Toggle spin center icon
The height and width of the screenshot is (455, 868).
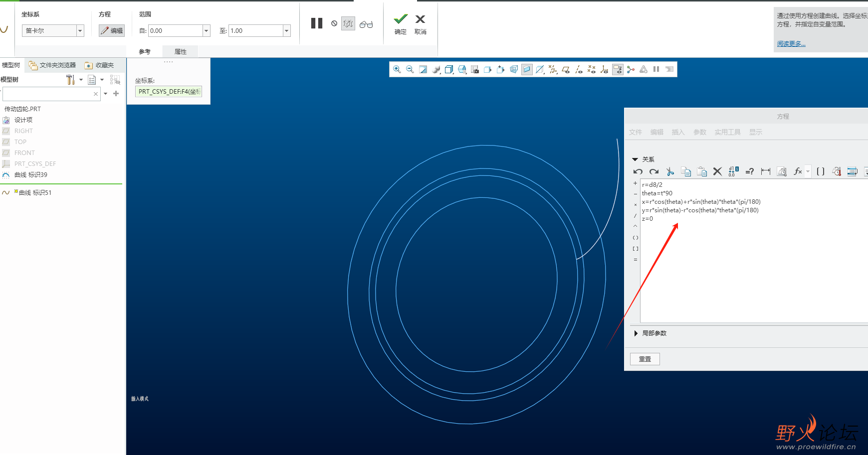[631, 69]
